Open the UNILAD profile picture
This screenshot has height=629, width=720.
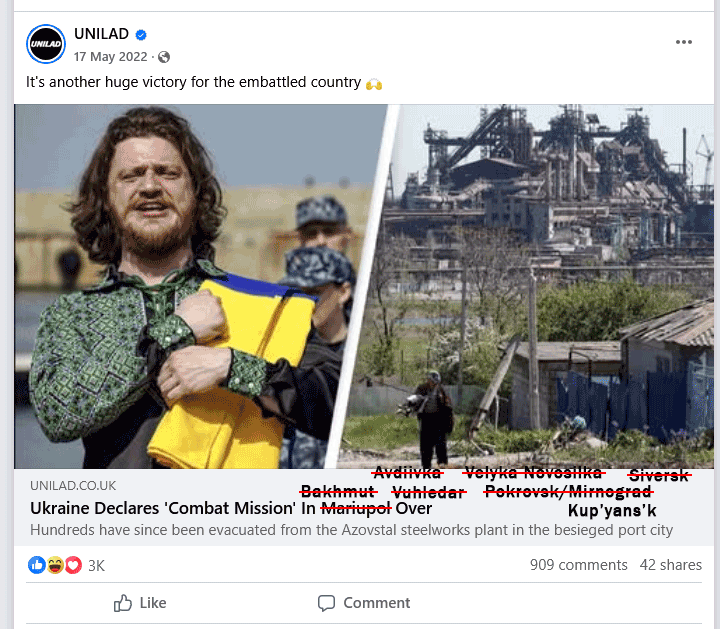(x=46, y=44)
